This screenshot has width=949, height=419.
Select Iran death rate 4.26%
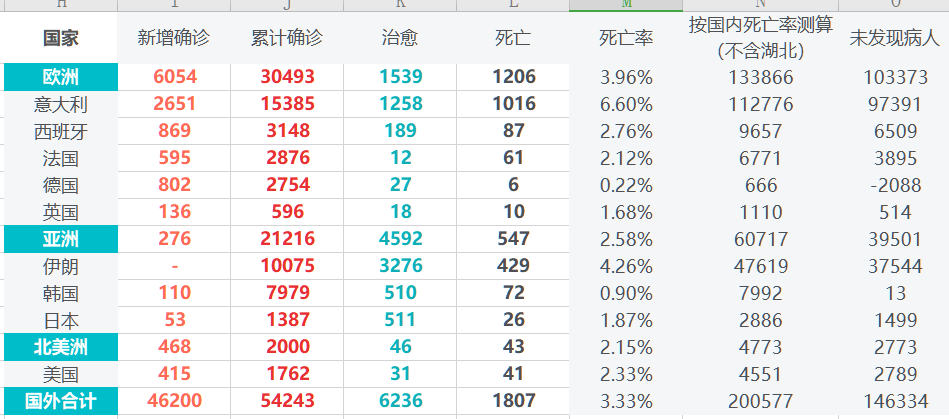(626, 266)
